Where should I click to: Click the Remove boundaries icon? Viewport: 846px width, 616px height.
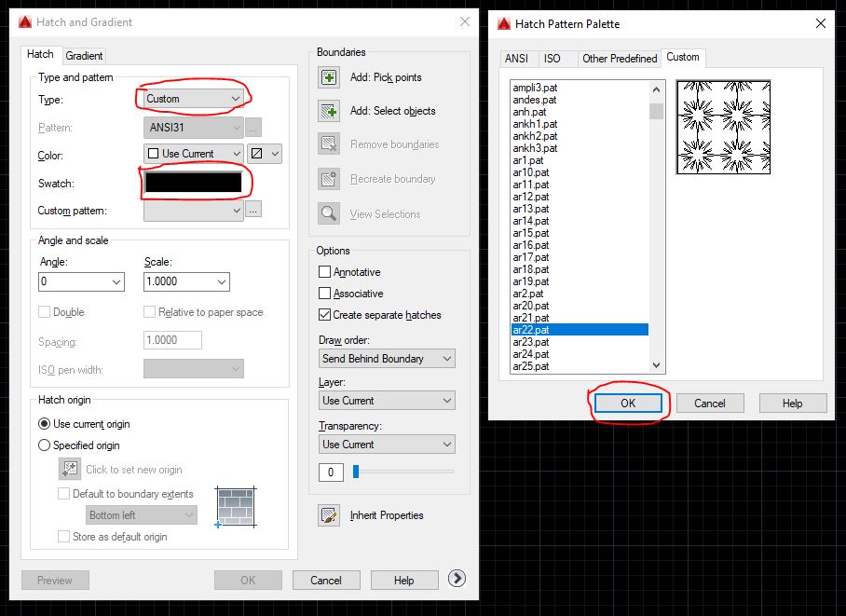click(x=327, y=144)
